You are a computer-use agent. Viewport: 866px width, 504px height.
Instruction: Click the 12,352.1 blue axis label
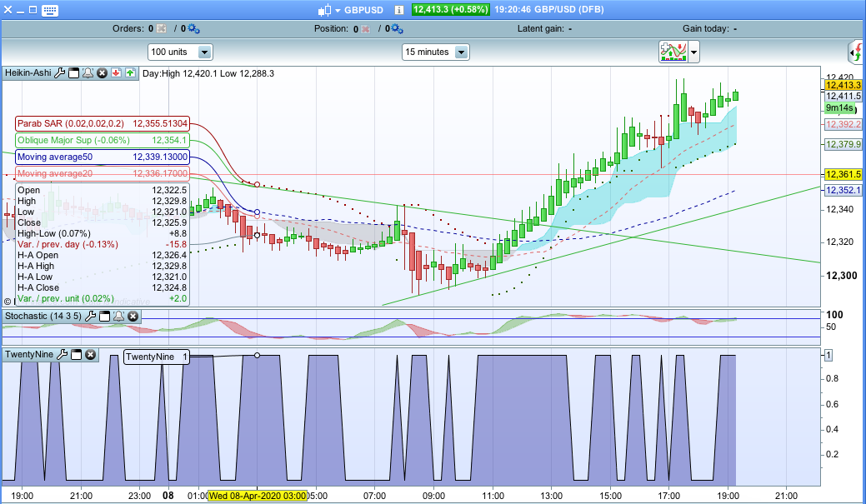(843, 190)
